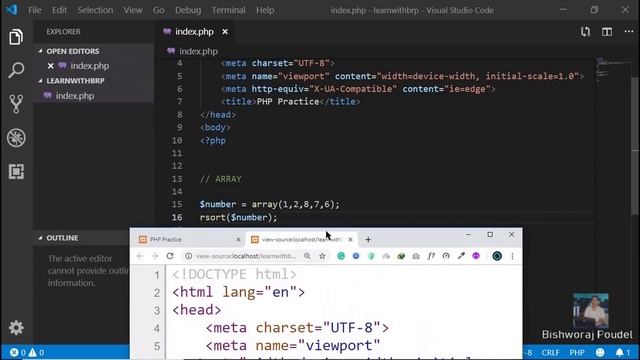Screen dimensions: 640x360
Task: Open the Edit menu
Action: coord(59,10)
